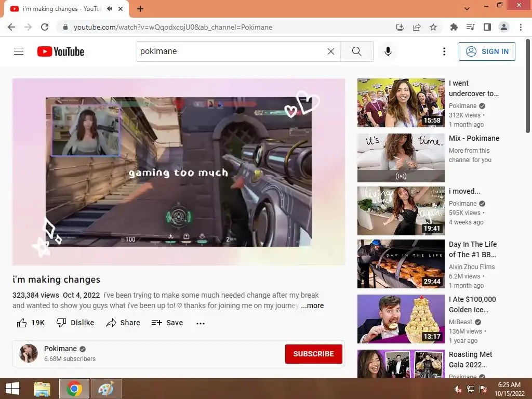Click the muted volume tray icon
This screenshot has height=399, width=532.
(x=458, y=389)
